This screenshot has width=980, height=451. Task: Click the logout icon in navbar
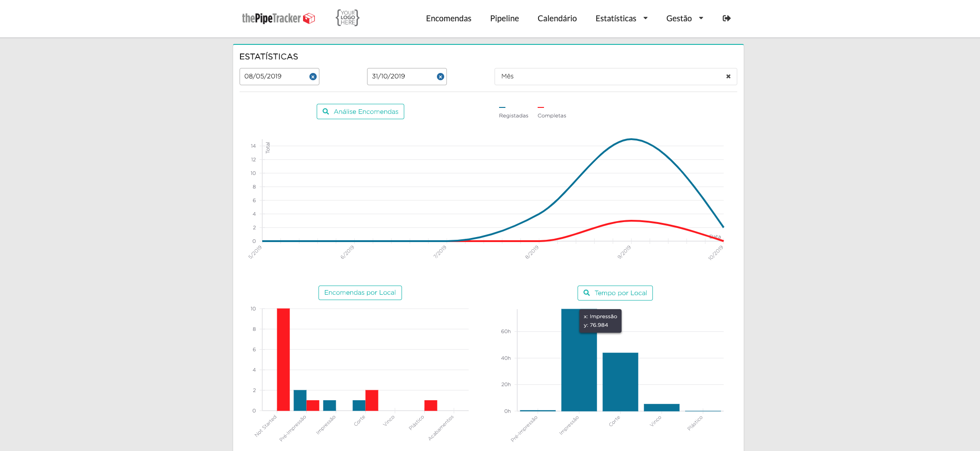(726, 18)
